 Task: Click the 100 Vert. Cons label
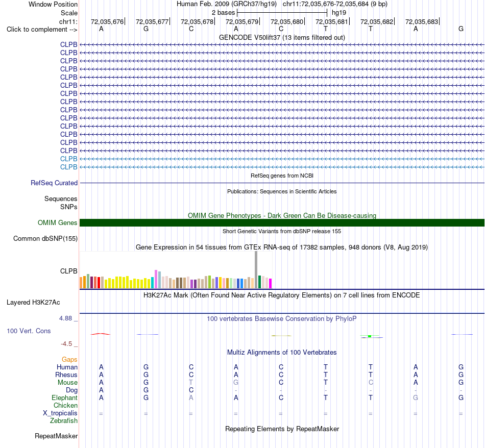pos(29,331)
